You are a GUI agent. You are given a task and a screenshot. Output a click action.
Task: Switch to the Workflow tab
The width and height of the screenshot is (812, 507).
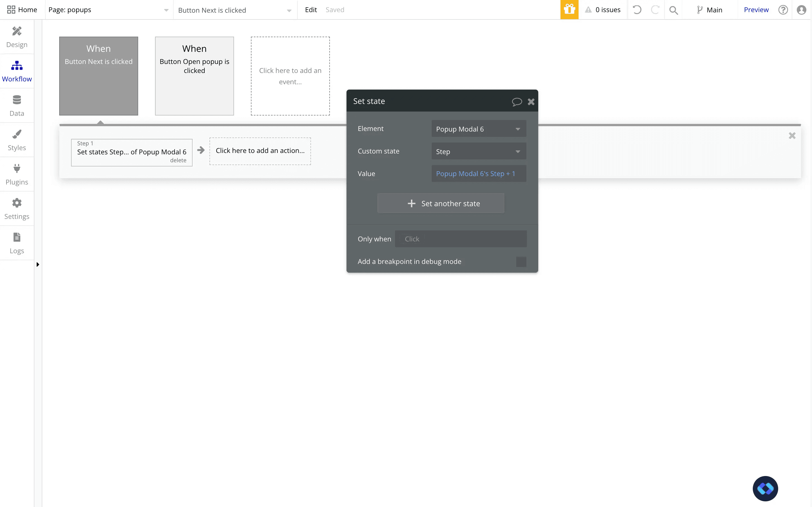click(x=17, y=71)
